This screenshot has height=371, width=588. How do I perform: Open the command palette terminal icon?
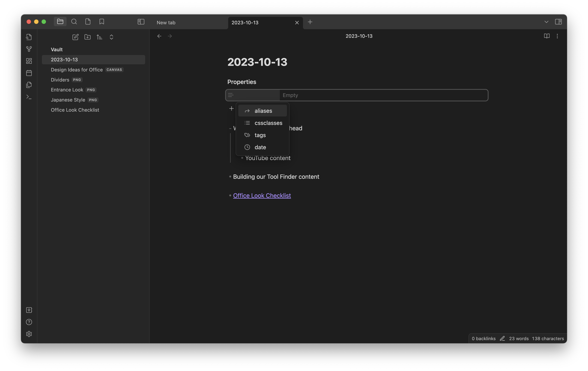coord(29,97)
